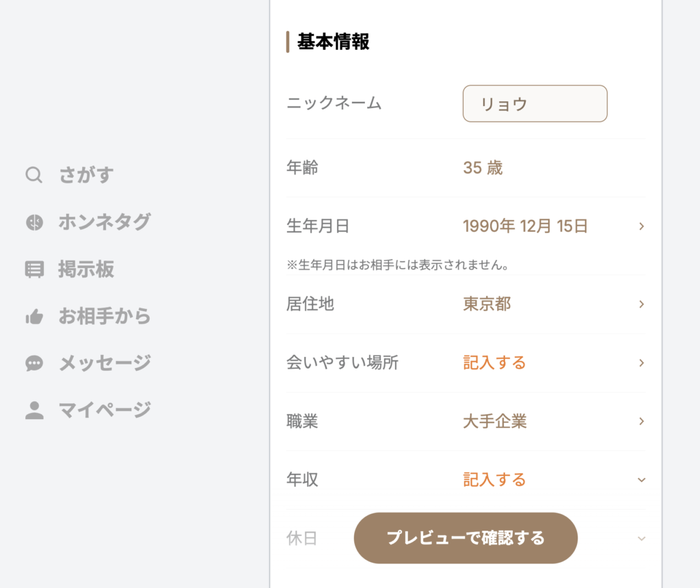700x588 pixels.
Task: Click 記入する next to 会いやすい場所
Action: coord(494,363)
